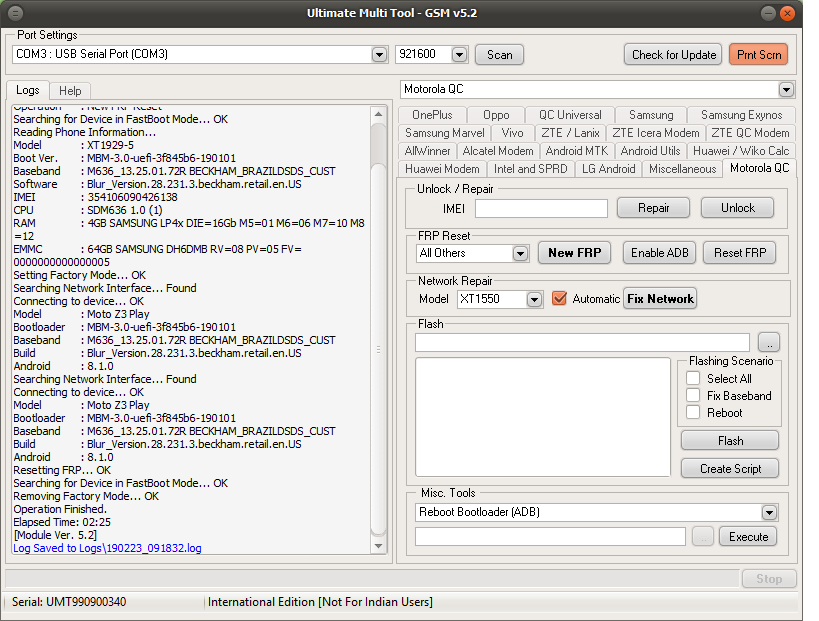The height and width of the screenshot is (621, 819).
Task: Open the Huawei Modem tab
Action: (442, 169)
